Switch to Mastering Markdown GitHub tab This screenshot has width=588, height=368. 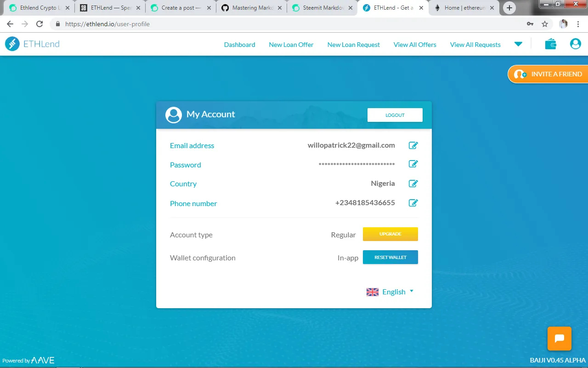(x=250, y=8)
